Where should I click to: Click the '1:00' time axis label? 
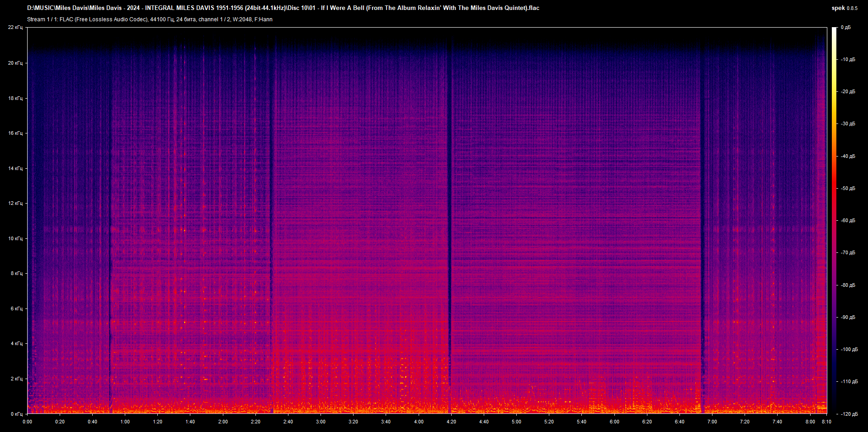click(x=125, y=422)
